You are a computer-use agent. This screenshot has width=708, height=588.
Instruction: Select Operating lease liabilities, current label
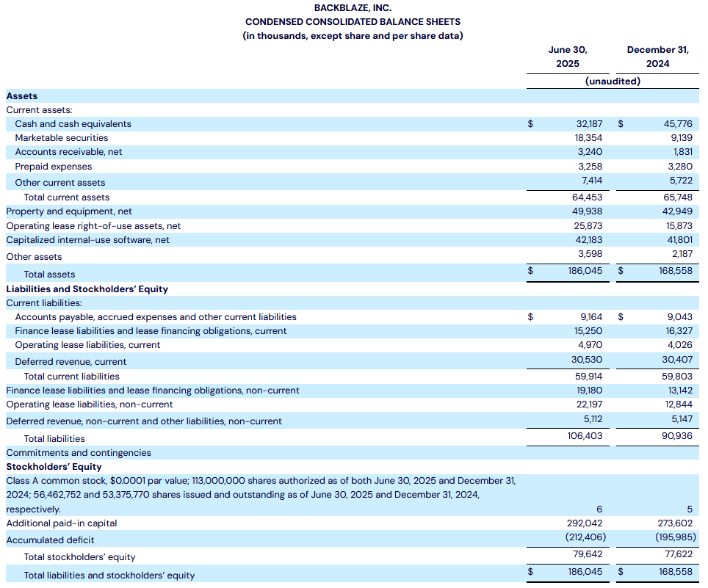(x=87, y=345)
